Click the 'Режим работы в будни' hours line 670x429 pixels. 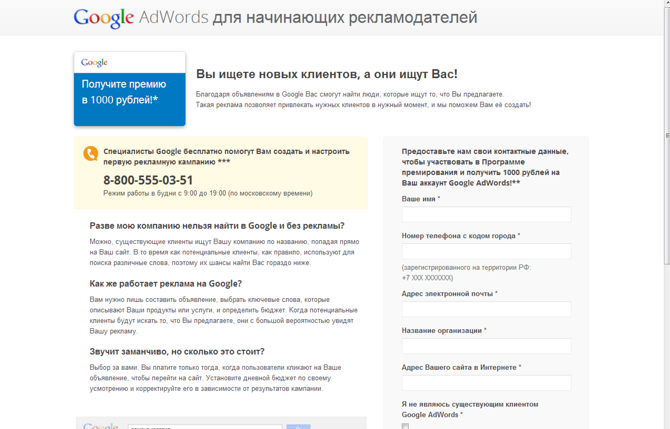(208, 193)
